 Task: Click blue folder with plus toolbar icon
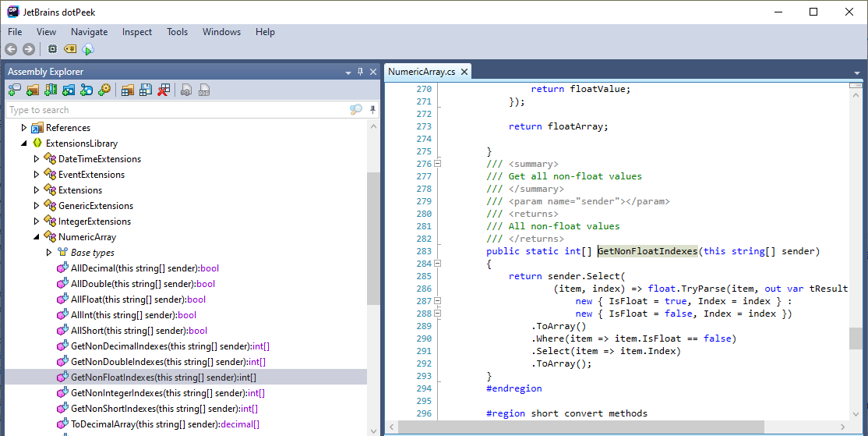69,90
